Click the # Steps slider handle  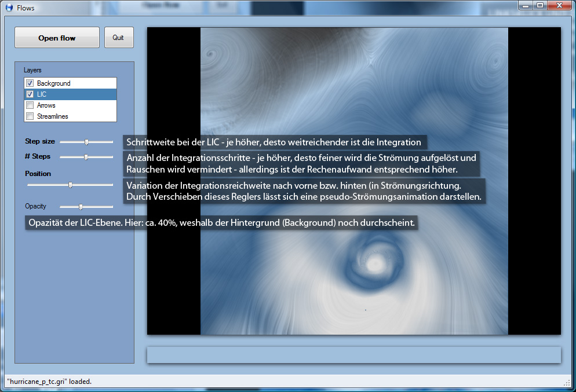86,156
